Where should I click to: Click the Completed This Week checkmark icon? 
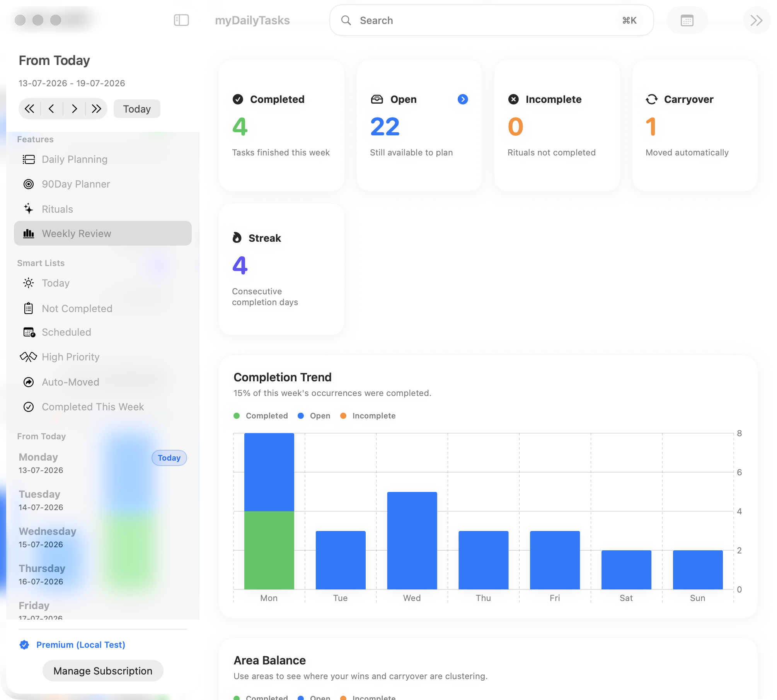[x=29, y=407]
